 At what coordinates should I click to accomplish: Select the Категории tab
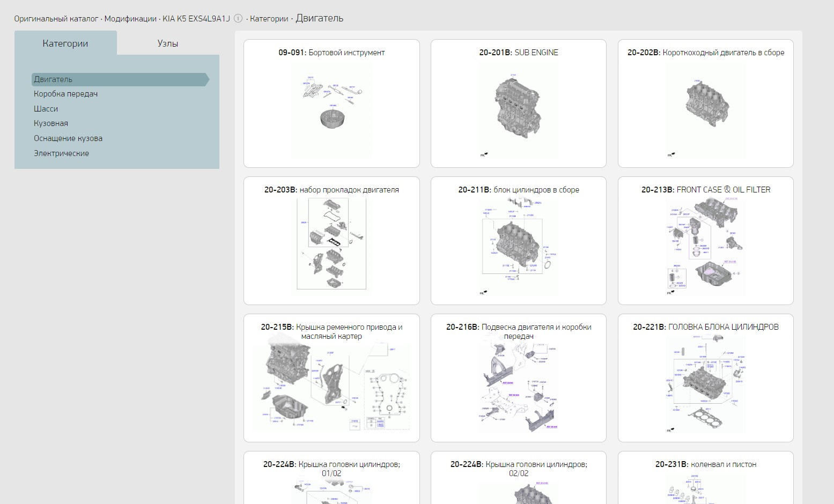click(65, 43)
